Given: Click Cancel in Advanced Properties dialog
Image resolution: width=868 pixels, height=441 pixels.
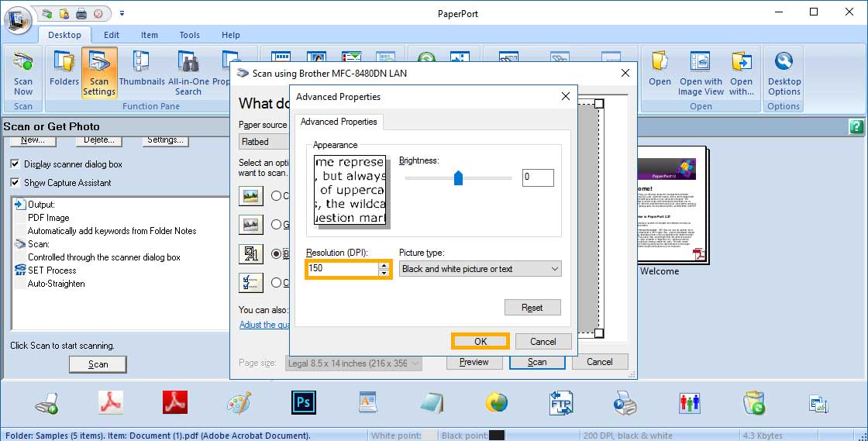Looking at the screenshot, I should point(542,341).
